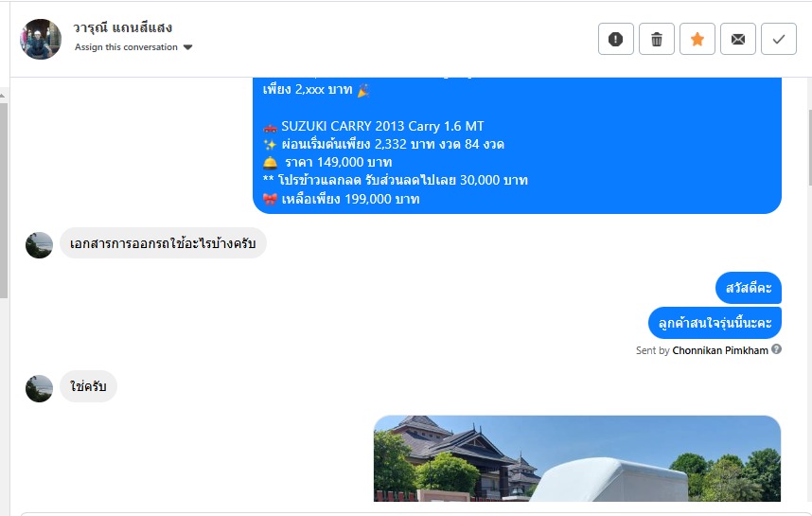Click the ใช่ครับ reply bubble

[x=89, y=386]
